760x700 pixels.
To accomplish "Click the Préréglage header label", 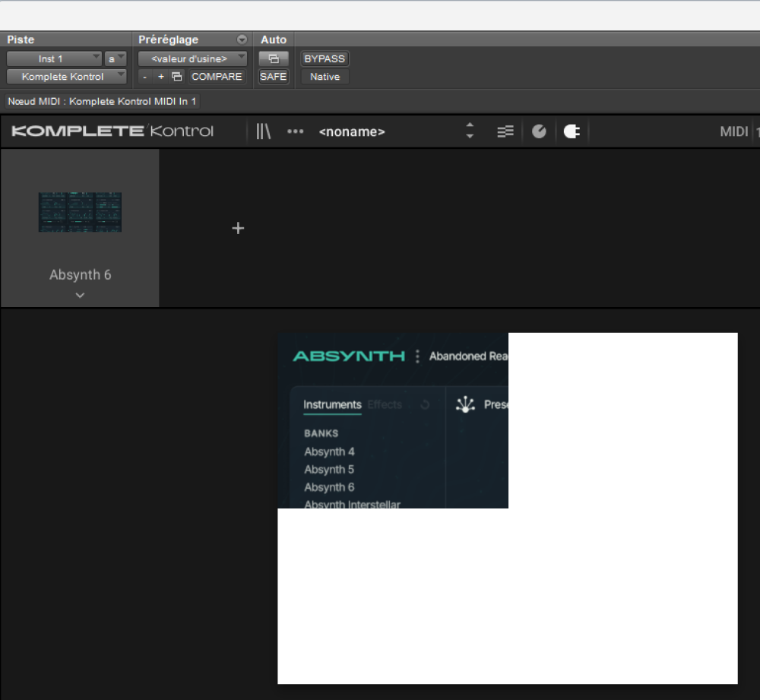I will [x=168, y=40].
